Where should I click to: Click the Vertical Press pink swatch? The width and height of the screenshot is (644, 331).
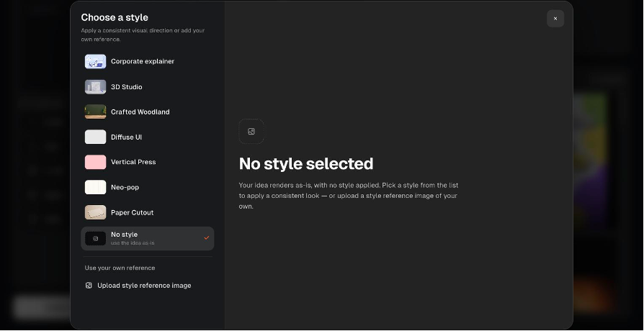point(95,162)
